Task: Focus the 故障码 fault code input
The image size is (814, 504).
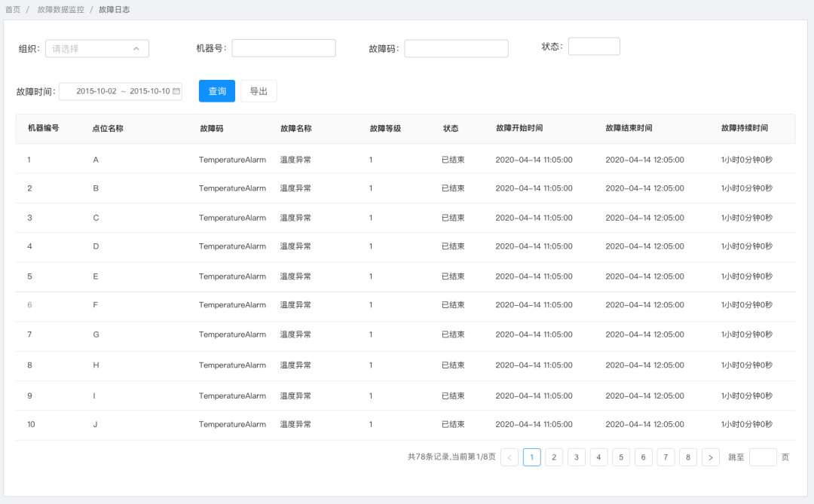Action: pyautogui.click(x=456, y=47)
